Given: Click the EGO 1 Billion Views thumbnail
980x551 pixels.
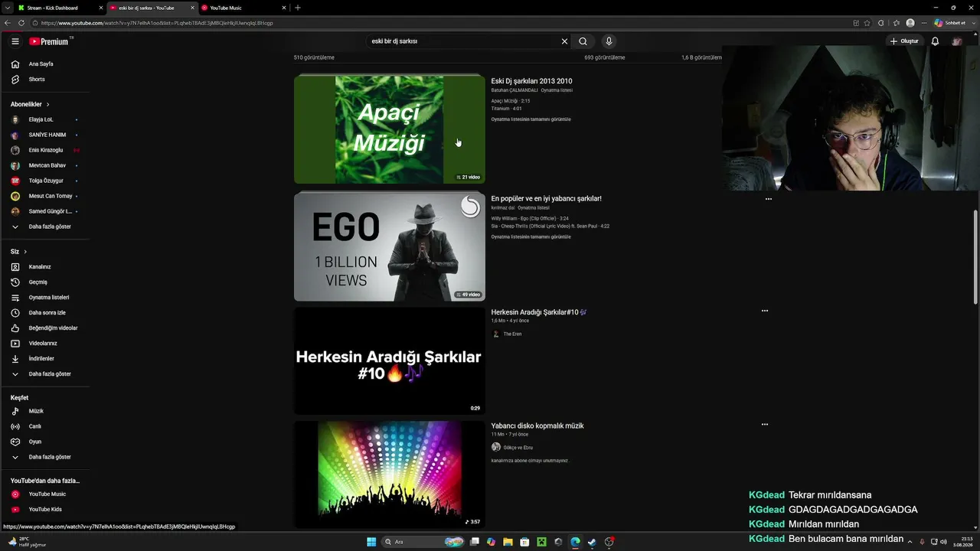Looking at the screenshot, I should point(390,246).
